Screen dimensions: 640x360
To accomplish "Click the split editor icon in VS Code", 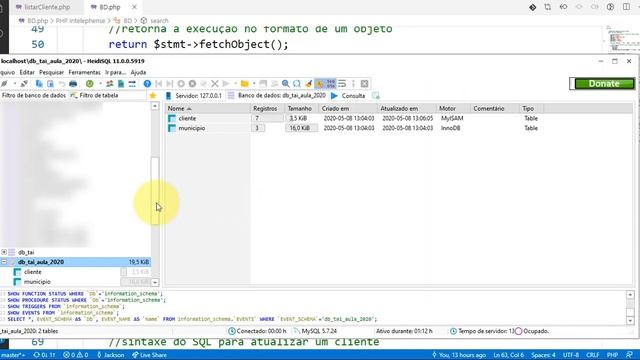I will coord(627,7).
